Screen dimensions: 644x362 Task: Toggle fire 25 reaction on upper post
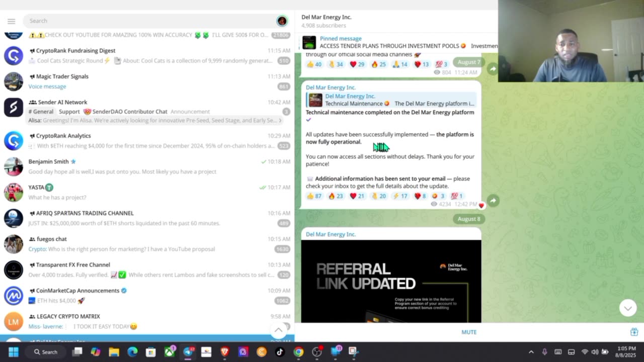[378, 64]
